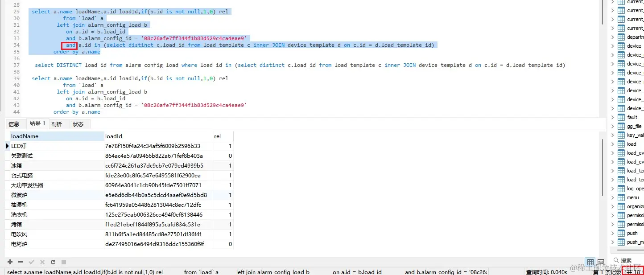Image resolution: width=644 pixels, height=275 pixels.
Task: Expand the load table node
Action: tap(612, 144)
